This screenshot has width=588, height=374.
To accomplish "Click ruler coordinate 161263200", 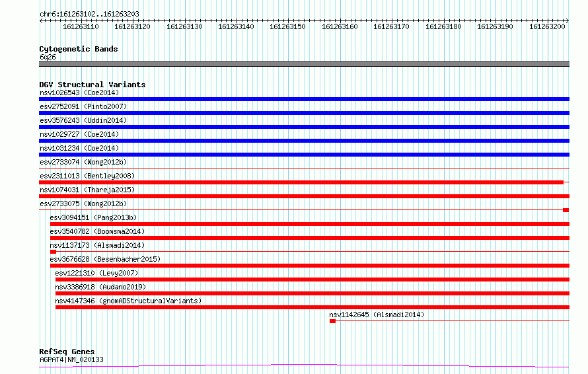I will tap(547, 26).
